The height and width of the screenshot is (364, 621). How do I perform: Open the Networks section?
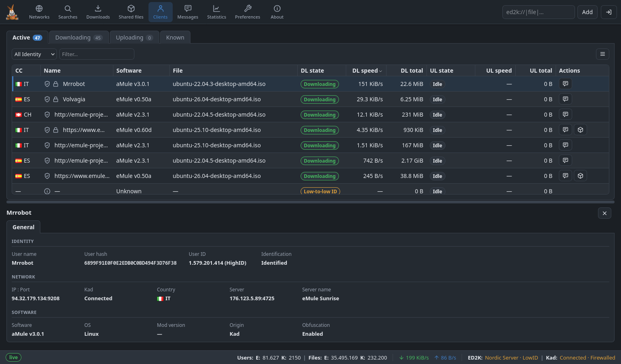coord(39,12)
